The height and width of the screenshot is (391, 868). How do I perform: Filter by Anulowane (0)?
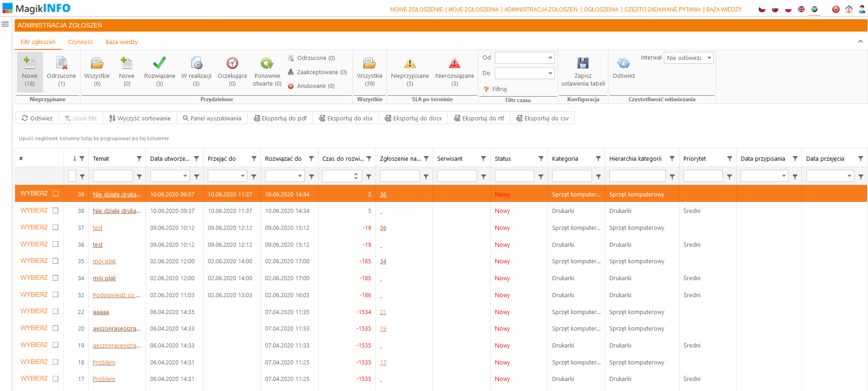(x=311, y=86)
